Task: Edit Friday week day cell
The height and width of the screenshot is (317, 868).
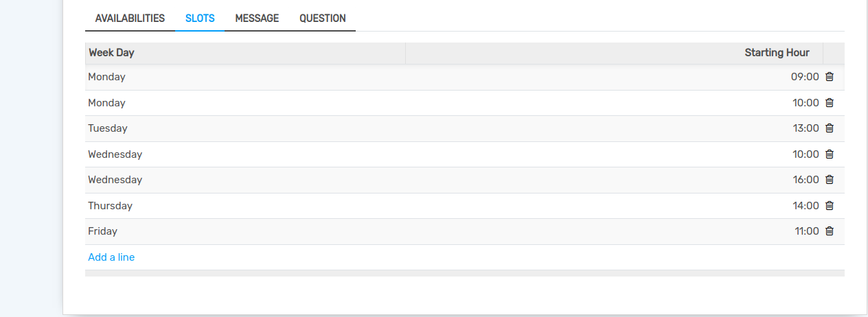Action: coord(103,231)
